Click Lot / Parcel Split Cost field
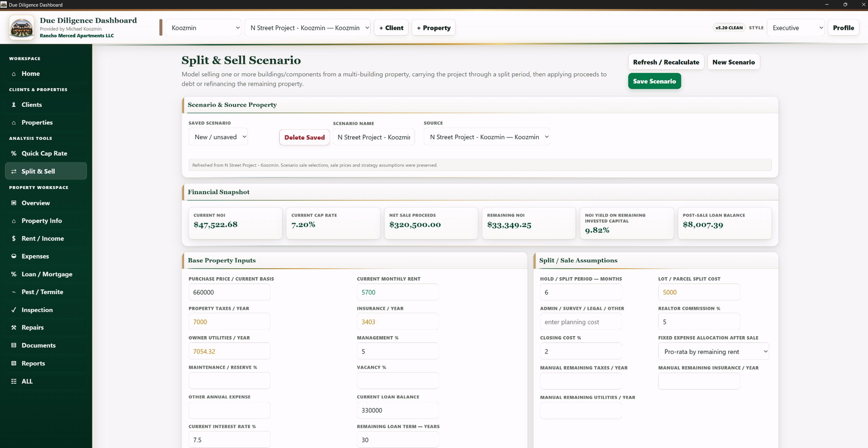The height and width of the screenshot is (448, 868). click(699, 292)
